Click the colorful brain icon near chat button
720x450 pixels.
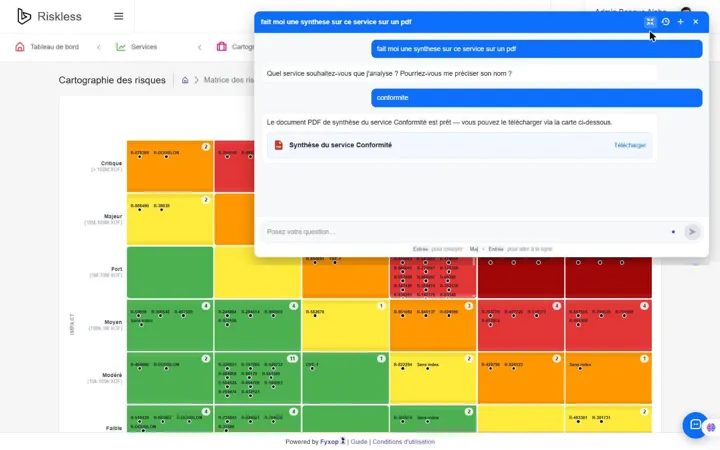pos(711,428)
